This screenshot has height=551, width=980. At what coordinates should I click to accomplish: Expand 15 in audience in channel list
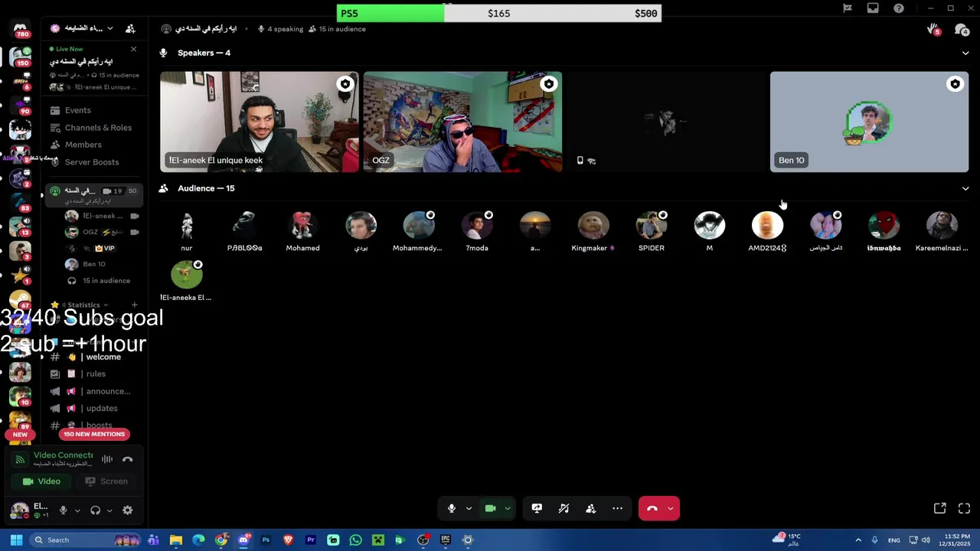[x=106, y=281]
